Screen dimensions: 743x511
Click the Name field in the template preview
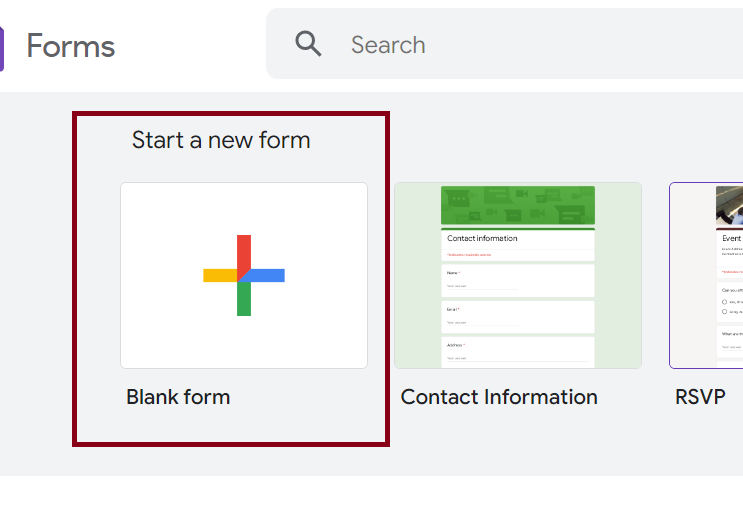coord(518,280)
